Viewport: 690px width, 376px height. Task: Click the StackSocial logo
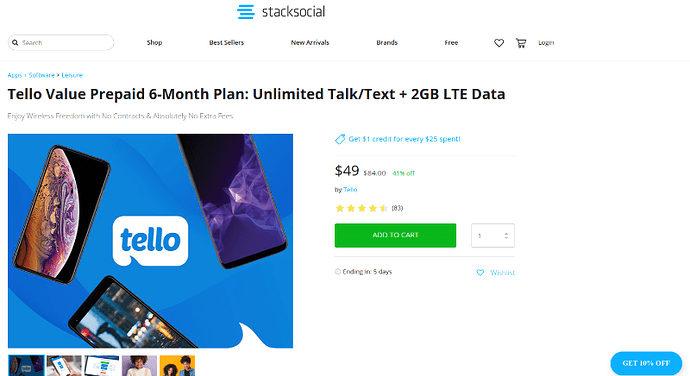[x=281, y=12]
